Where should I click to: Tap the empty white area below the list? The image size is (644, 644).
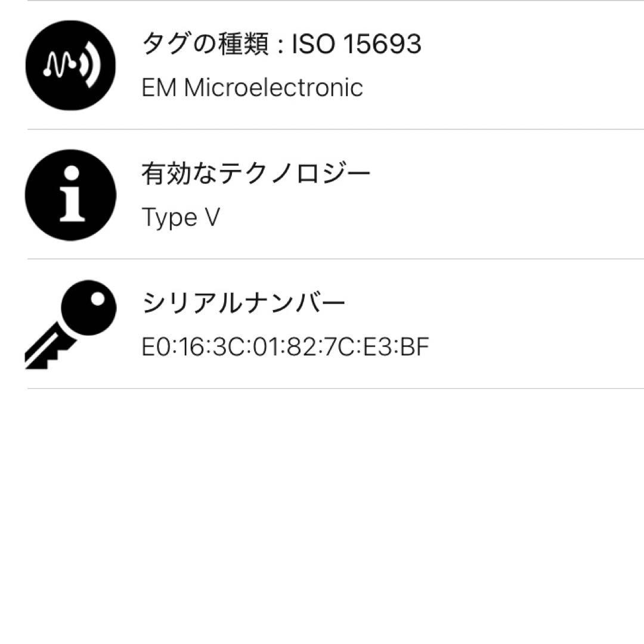click(322, 513)
